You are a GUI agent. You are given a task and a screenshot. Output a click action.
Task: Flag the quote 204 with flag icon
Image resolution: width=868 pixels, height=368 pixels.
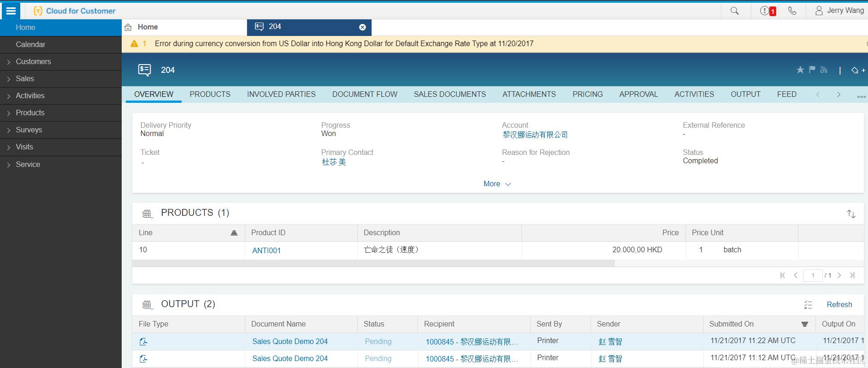[x=812, y=70]
